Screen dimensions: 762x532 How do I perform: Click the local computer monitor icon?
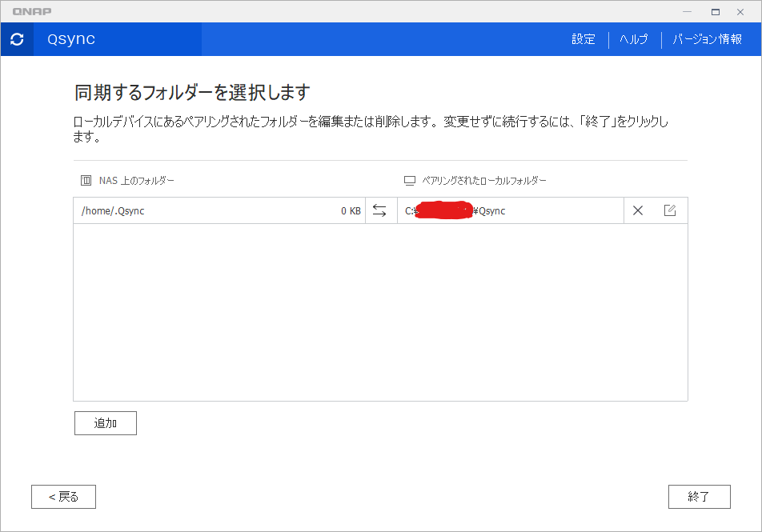(410, 181)
